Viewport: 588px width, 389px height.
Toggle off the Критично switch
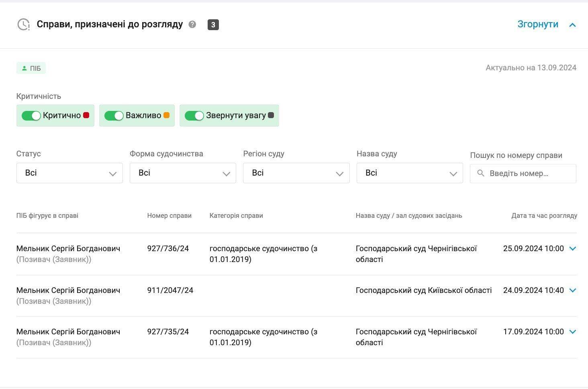31,116
